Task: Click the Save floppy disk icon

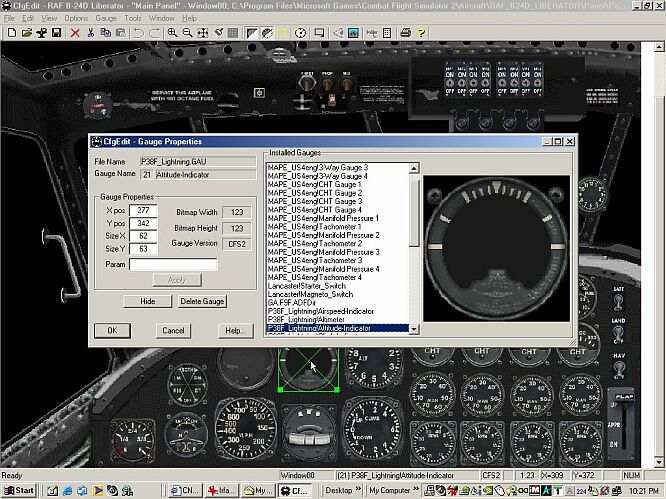Action: pyautogui.click(x=56, y=33)
